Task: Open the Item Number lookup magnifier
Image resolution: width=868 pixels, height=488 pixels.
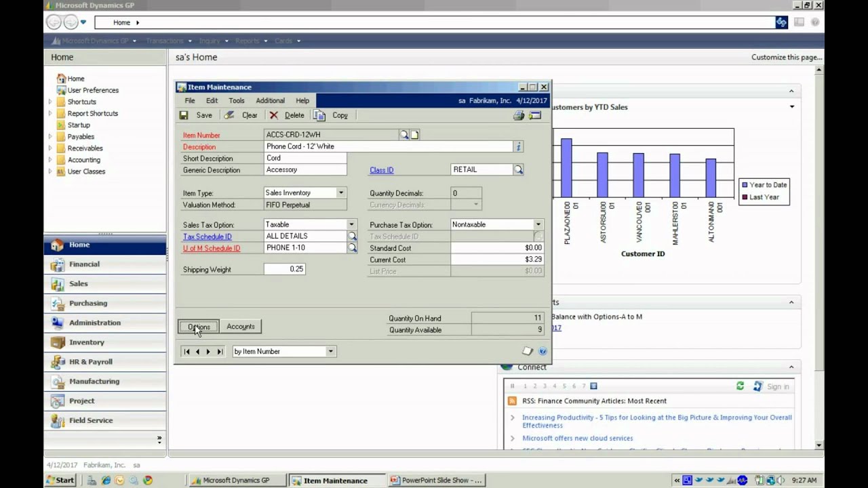Action: click(404, 135)
